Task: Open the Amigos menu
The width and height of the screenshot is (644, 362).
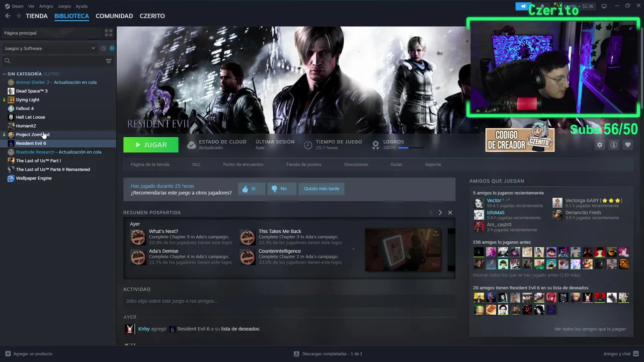Action: click(x=46, y=6)
